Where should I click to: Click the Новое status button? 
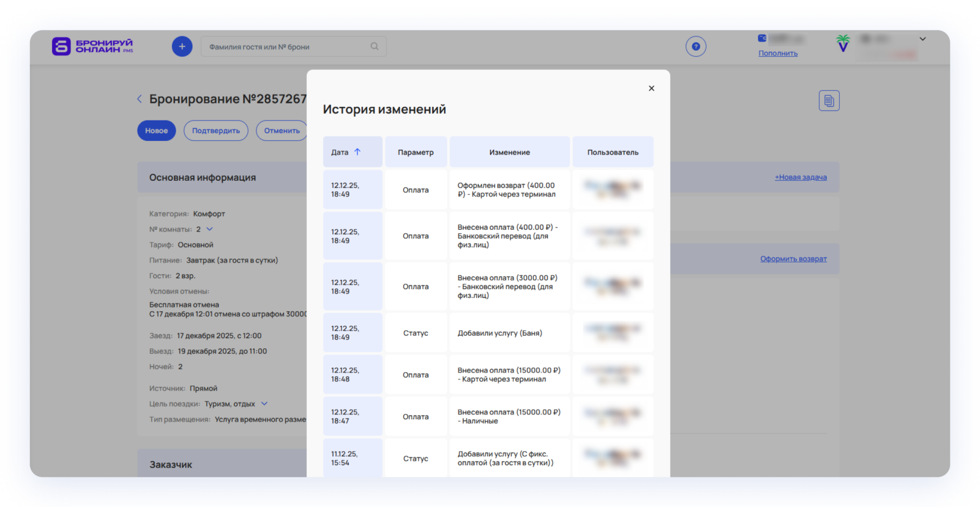[x=156, y=131]
